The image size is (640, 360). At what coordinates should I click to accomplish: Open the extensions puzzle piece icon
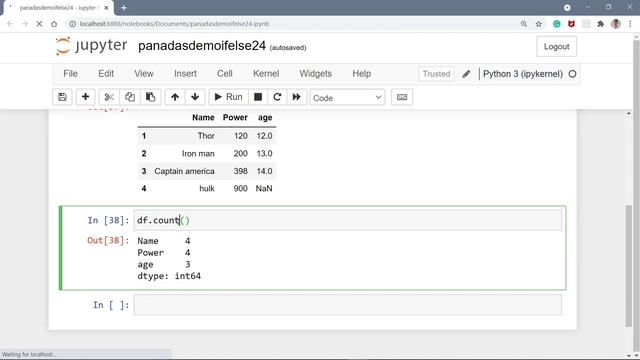[600, 24]
